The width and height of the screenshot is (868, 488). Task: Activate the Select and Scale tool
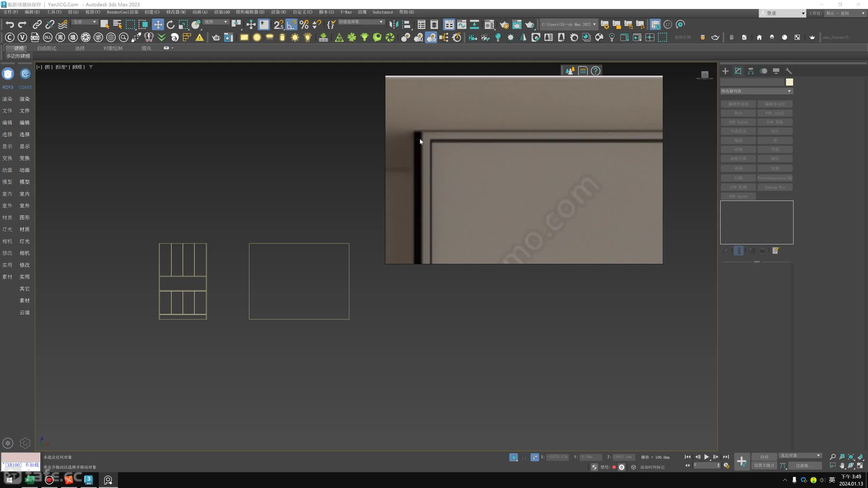click(x=183, y=24)
